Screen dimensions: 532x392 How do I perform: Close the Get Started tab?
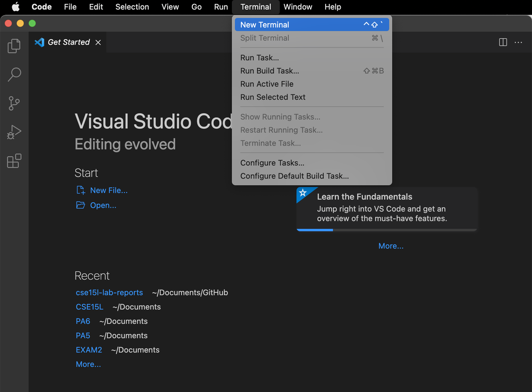tap(98, 43)
